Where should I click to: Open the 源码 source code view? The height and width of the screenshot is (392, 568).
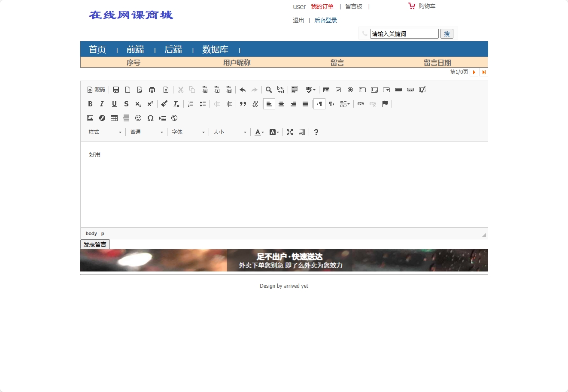click(x=96, y=90)
